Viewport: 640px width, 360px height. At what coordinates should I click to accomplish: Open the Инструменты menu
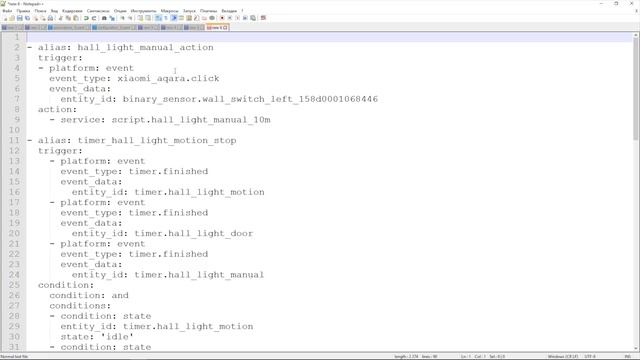[143, 11]
